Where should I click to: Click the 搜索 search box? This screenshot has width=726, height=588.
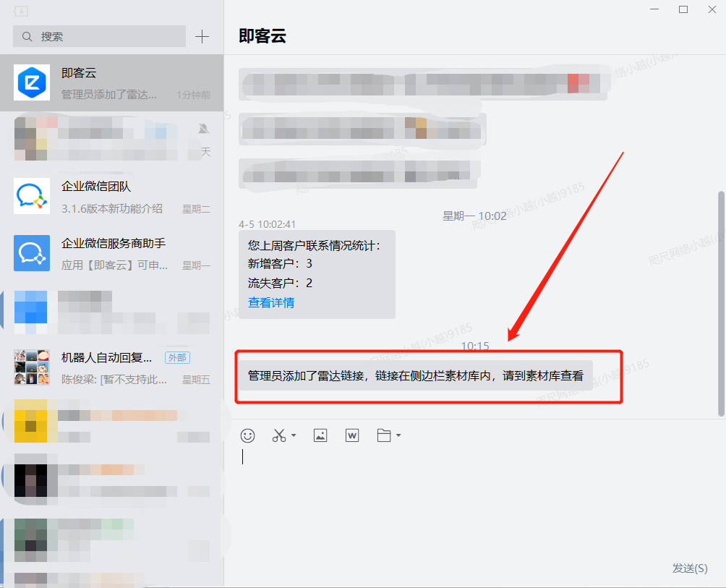point(99,36)
